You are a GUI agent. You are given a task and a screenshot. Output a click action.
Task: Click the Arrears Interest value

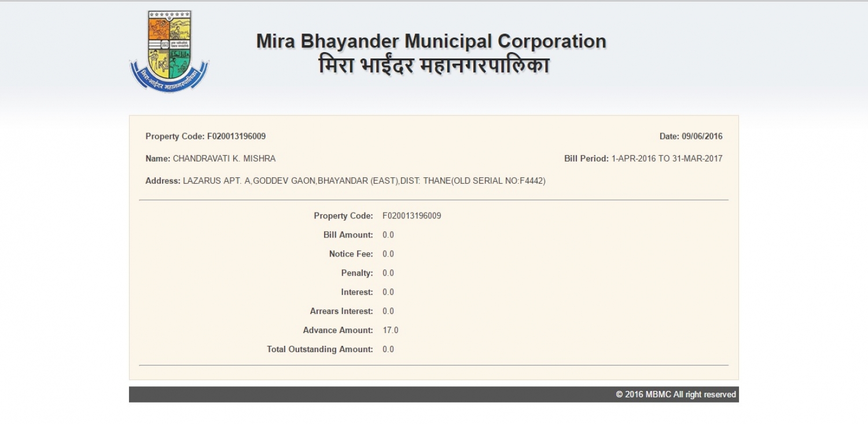tap(388, 312)
